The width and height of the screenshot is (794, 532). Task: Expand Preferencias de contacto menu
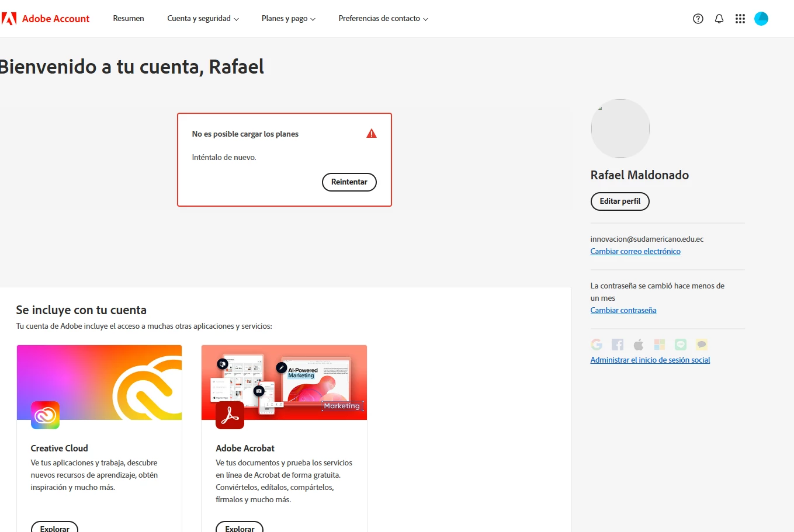pyautogui.click(x=383, y=19)
